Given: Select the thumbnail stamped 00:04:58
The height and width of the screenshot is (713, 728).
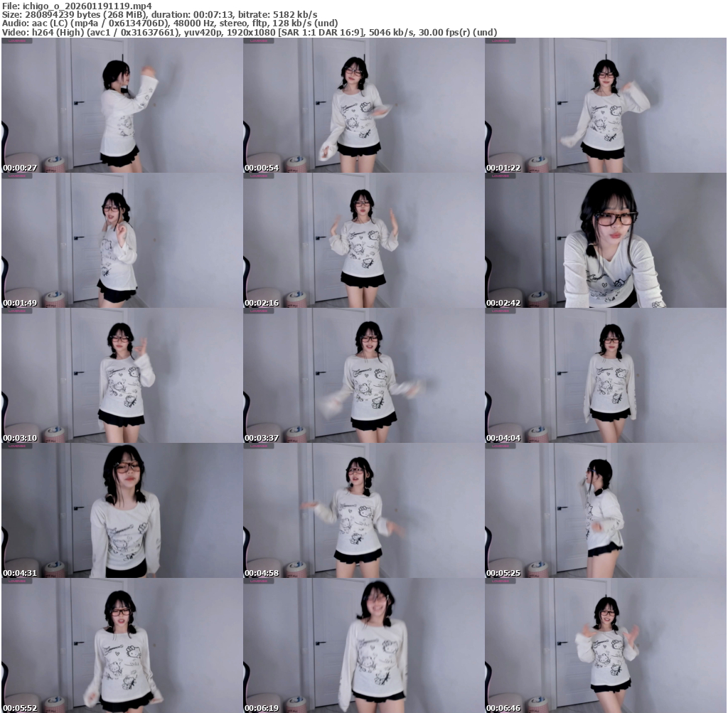Looking at the screenshot, I should (364, 510).
